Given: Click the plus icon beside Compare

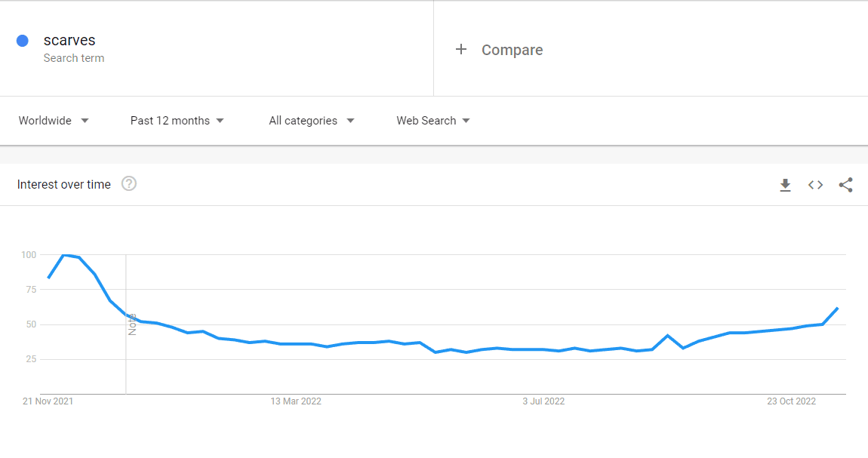Looking at the screenshot, I should pos(461,49).
